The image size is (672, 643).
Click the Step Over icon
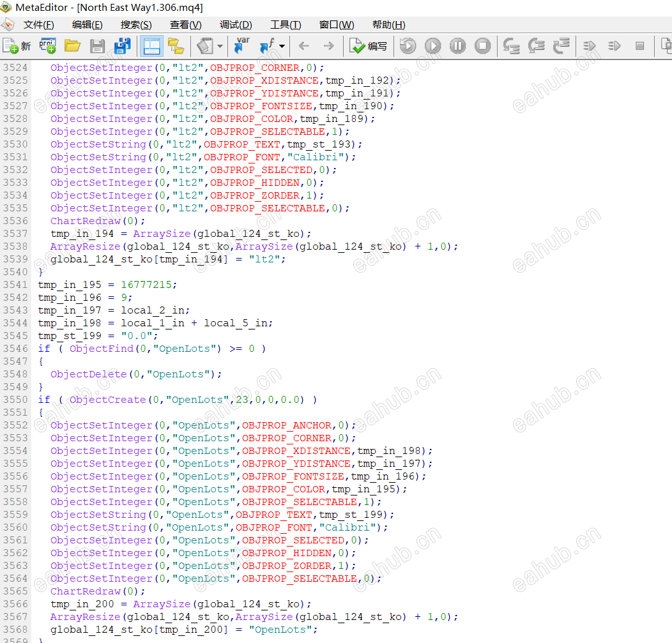click(536, 46)
